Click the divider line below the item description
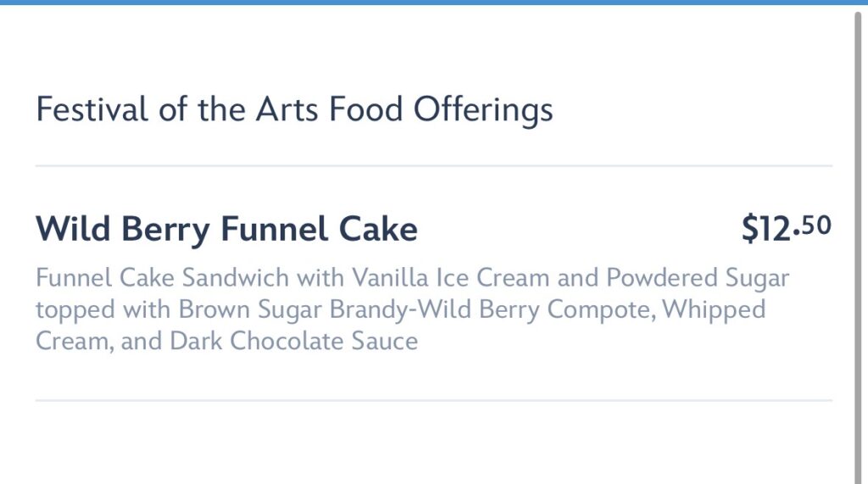This screenshot has height=484, width=868. pos(434,400)
